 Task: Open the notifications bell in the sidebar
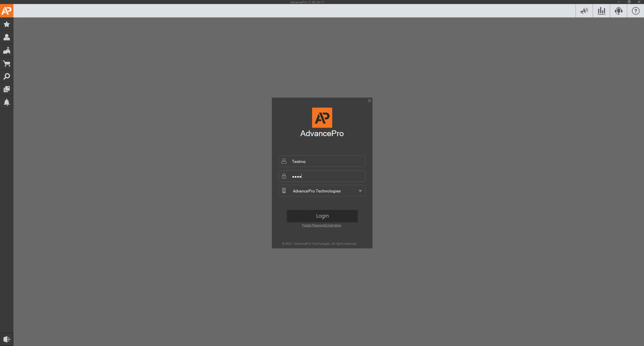pos(7,102)
